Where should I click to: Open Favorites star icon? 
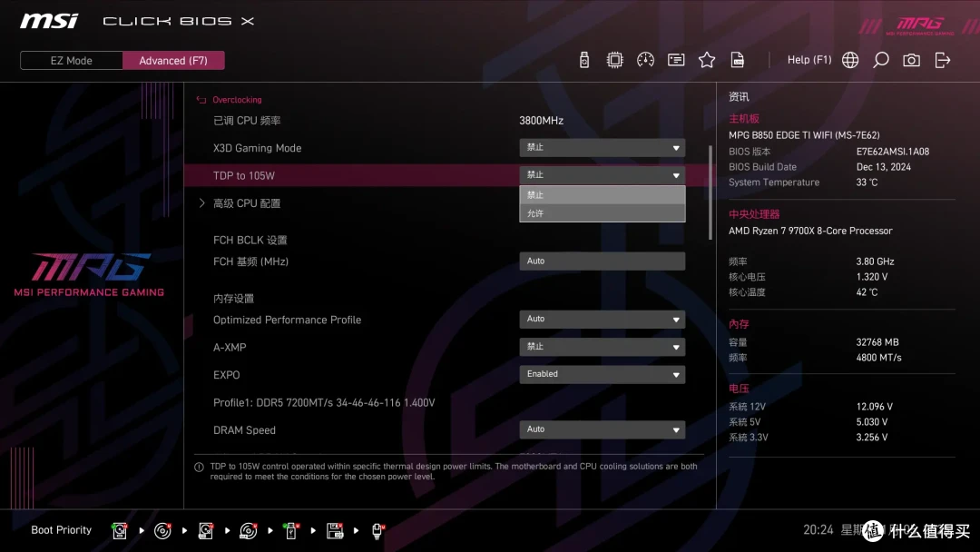click(x=706, y=60)
